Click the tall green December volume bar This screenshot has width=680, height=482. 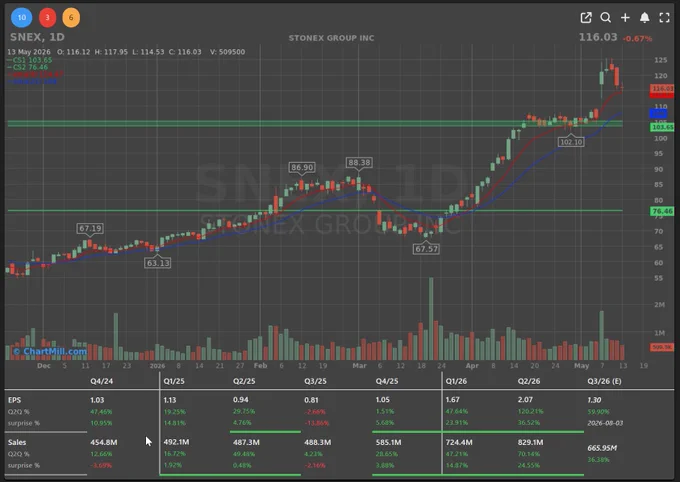116,337
